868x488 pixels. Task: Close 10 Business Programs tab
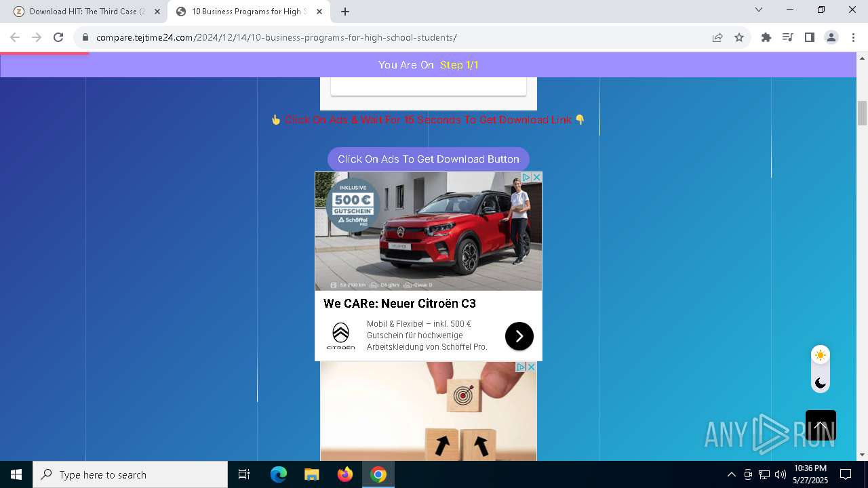click(x=319, y=12)
